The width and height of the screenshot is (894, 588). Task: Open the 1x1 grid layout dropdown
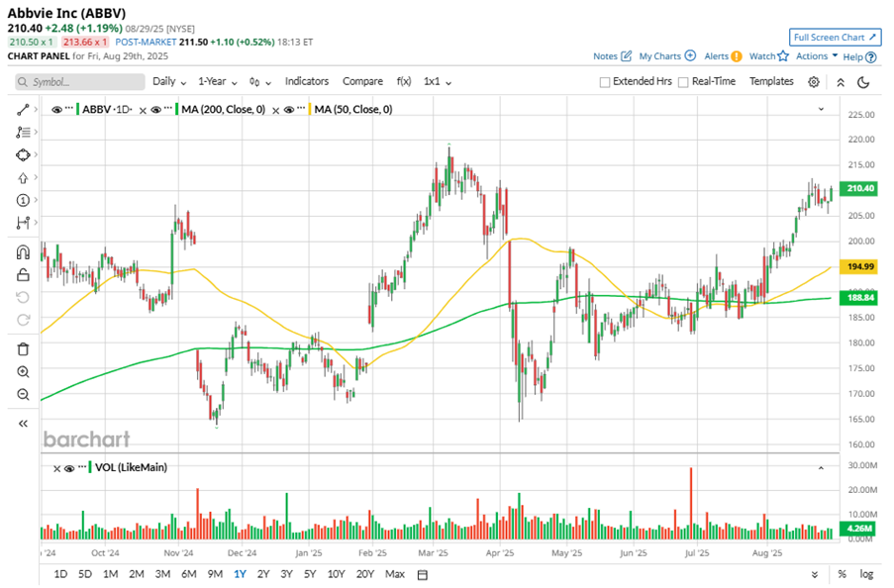pos(438,81)
